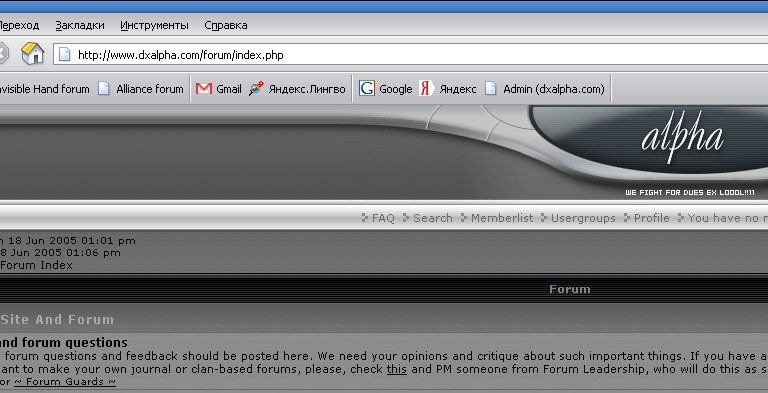Open the Memberlist link

click(502, 218)
